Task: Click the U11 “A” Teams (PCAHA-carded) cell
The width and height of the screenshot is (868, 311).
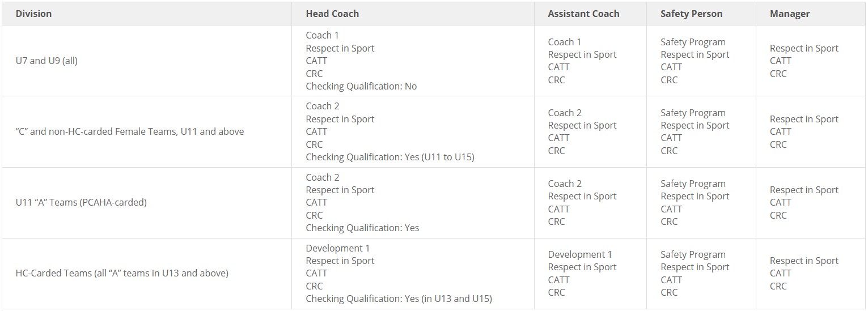Action: 81,202
